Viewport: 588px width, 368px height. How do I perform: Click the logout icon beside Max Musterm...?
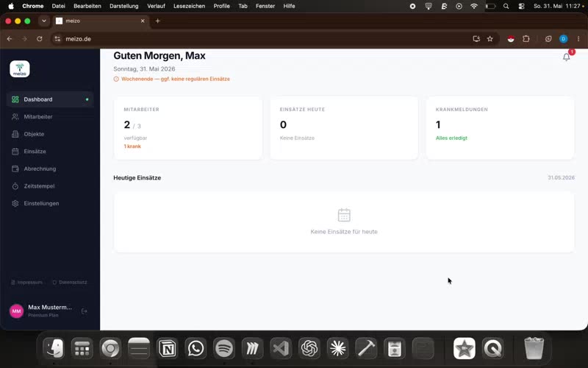(x=85, y=311)
